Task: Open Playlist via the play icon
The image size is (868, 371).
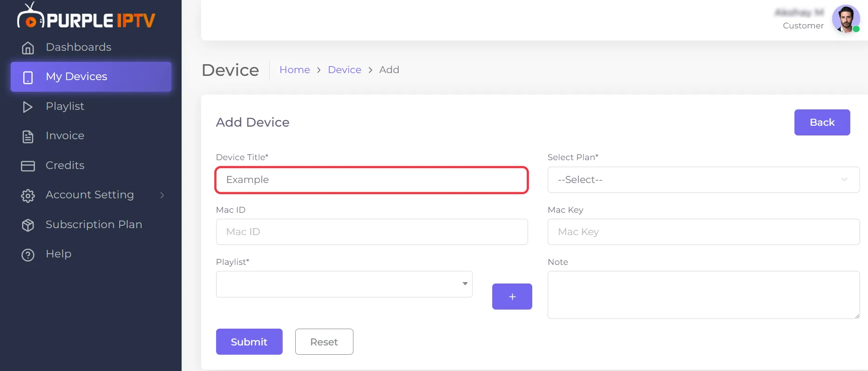Action: 28,107
